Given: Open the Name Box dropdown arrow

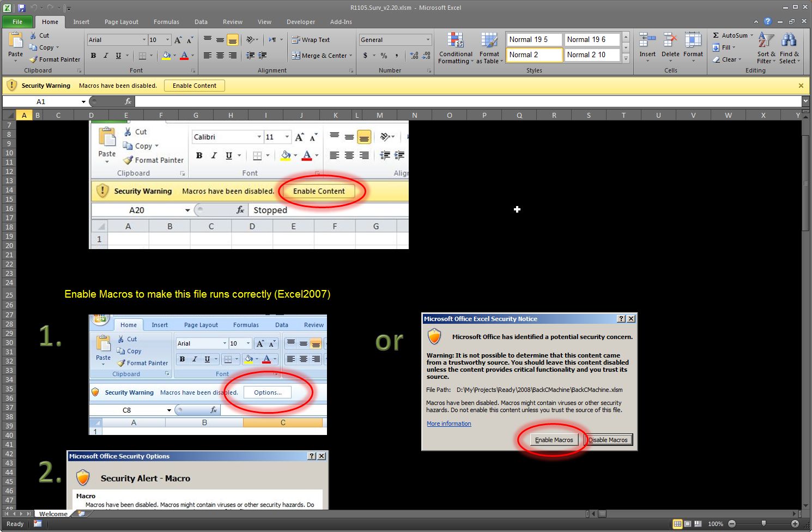Looking at the screenshot, I should [83, 101].
